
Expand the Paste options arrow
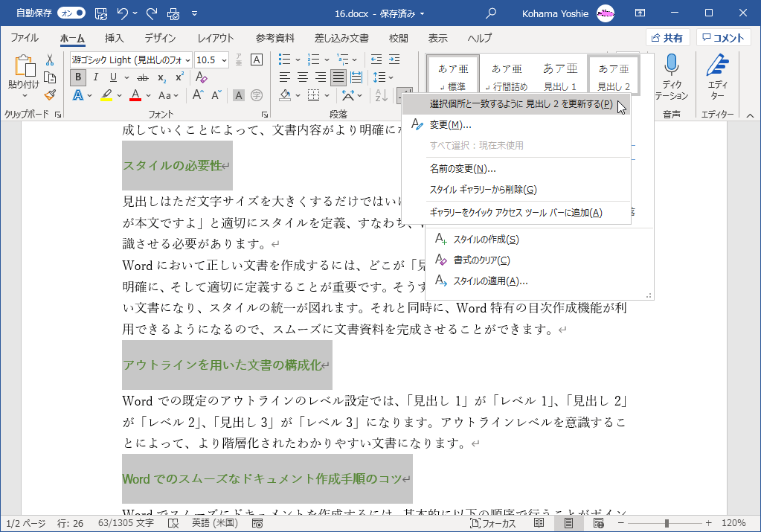tap(25, 96)
